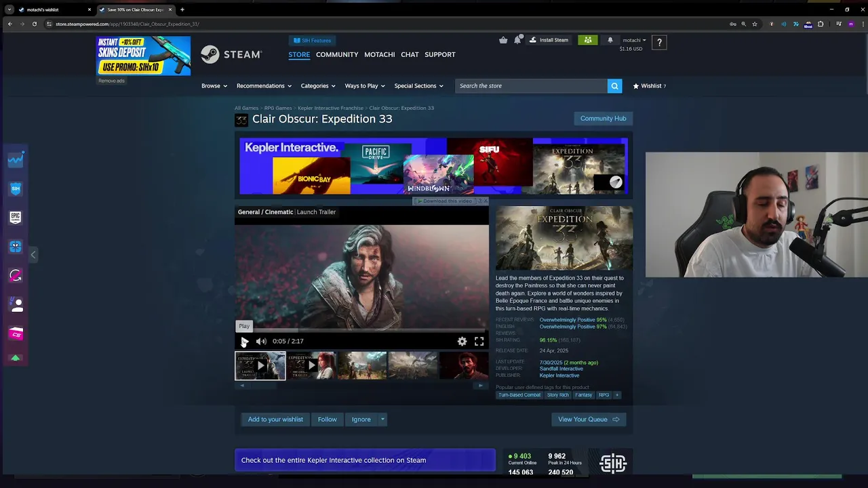Click the search magnifier button

[614, 86]
